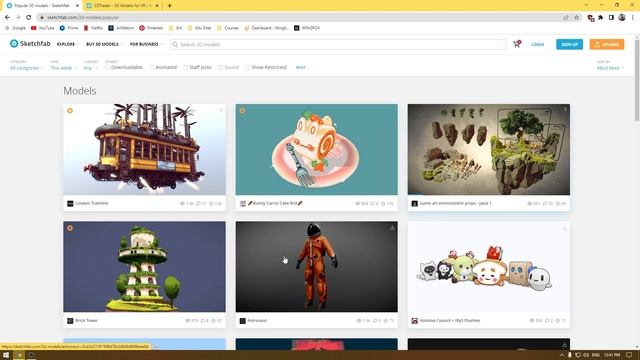Switch to the CGTrader browser tab

coord(122,6)
